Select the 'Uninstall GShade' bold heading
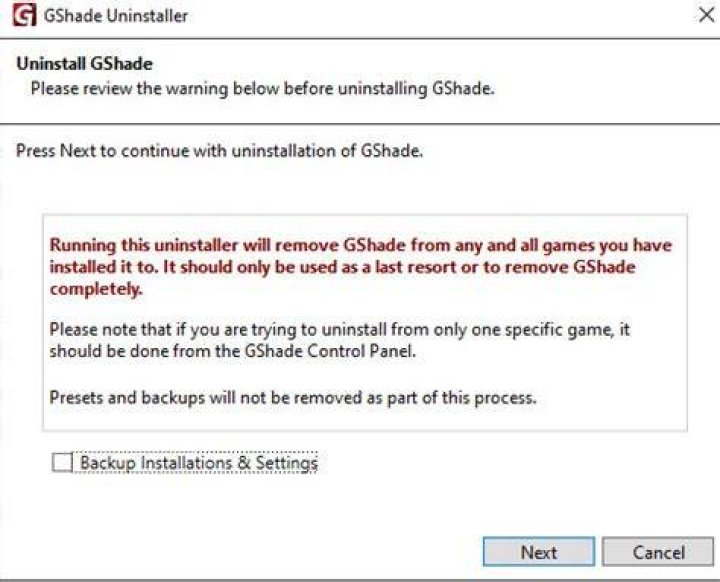 click(x=84, y=63)
